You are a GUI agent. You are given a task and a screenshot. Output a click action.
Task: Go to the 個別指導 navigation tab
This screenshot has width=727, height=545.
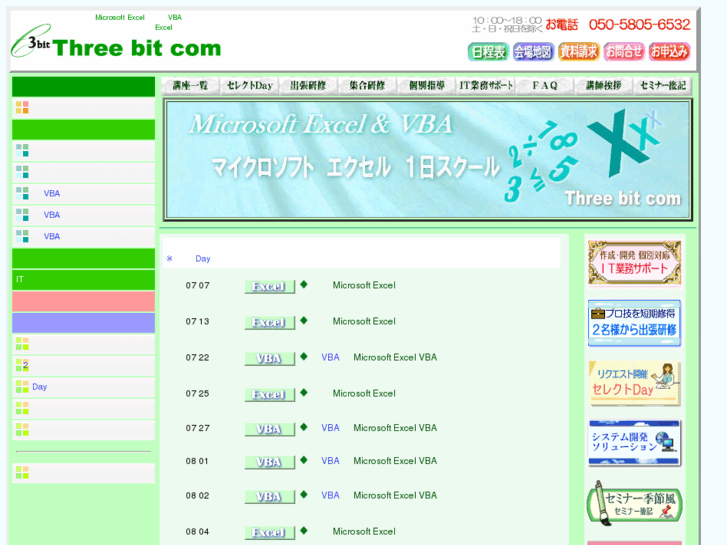click(427, 86)
